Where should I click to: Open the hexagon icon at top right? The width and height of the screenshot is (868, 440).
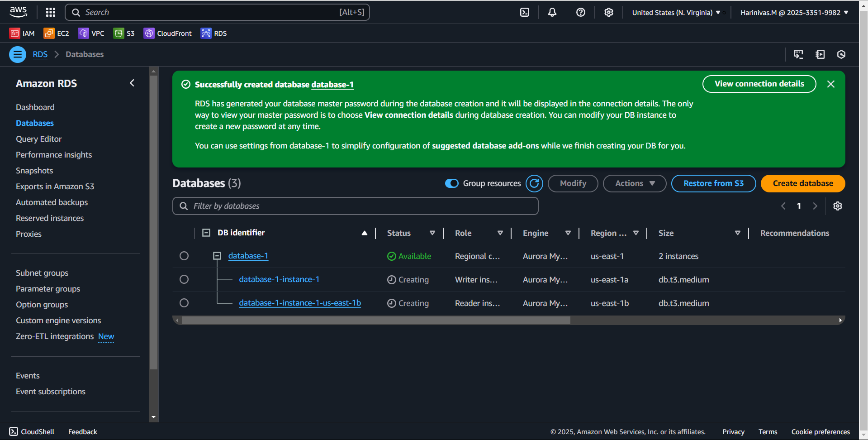tap(841, 54)
